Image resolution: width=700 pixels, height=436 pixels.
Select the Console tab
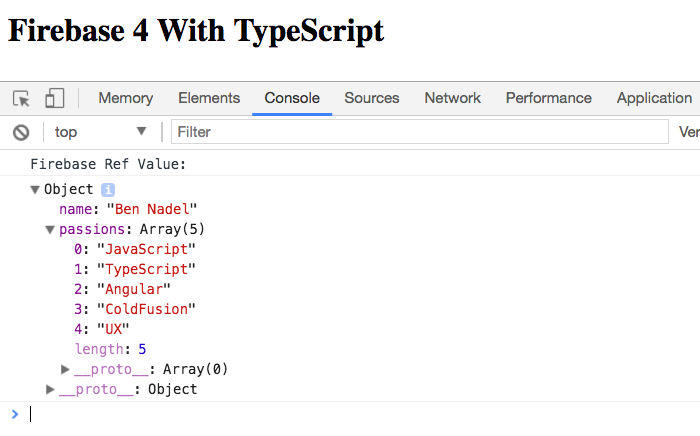coord(292,98)
